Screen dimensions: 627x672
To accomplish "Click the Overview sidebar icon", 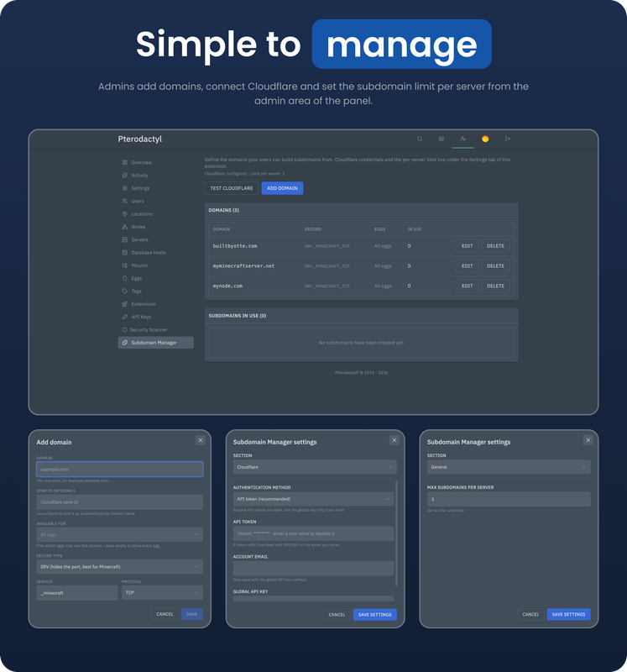I will [x=124, y=162].
